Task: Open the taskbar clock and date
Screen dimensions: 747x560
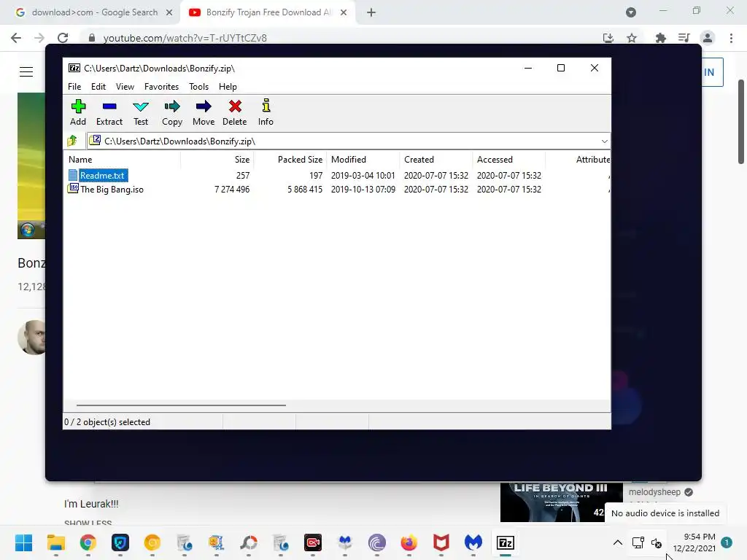Action: 694,542
